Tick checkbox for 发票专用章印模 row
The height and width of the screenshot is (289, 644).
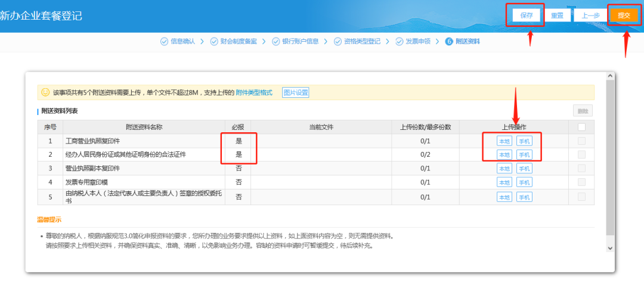point(581,182)
